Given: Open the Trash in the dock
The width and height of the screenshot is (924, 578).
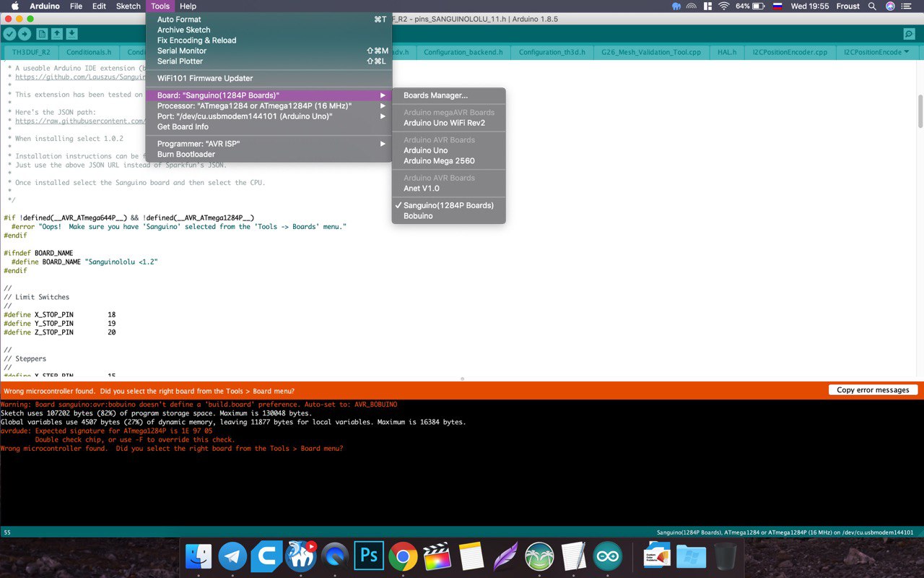Looking at the screenshot, I should tap(725, 556).
